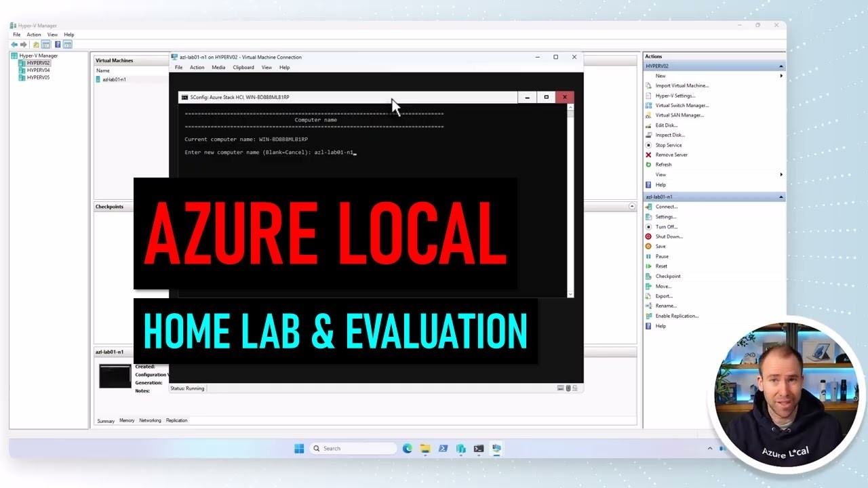Click Pause action icon
The image size is (868, 488).
(x=648, y=256)
